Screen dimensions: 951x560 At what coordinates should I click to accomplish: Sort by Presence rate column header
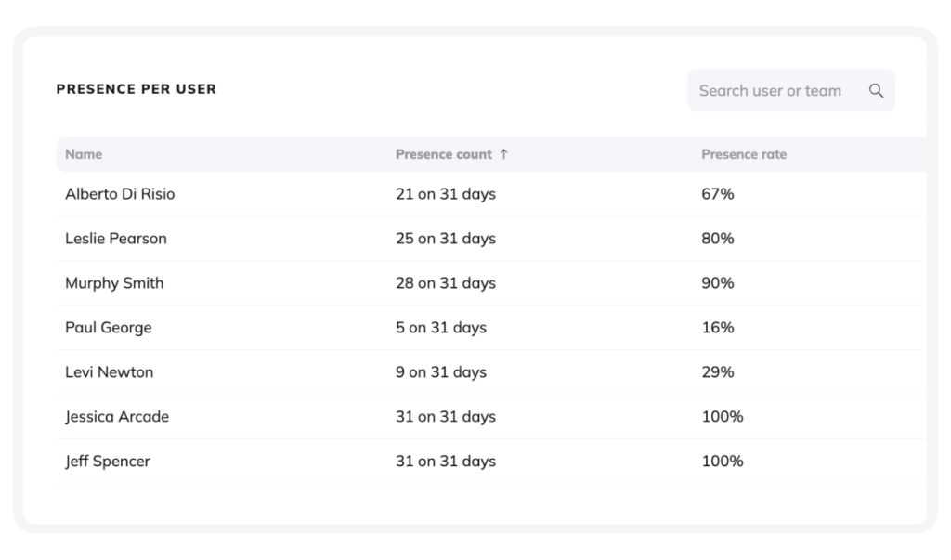(x=743, y=155)
